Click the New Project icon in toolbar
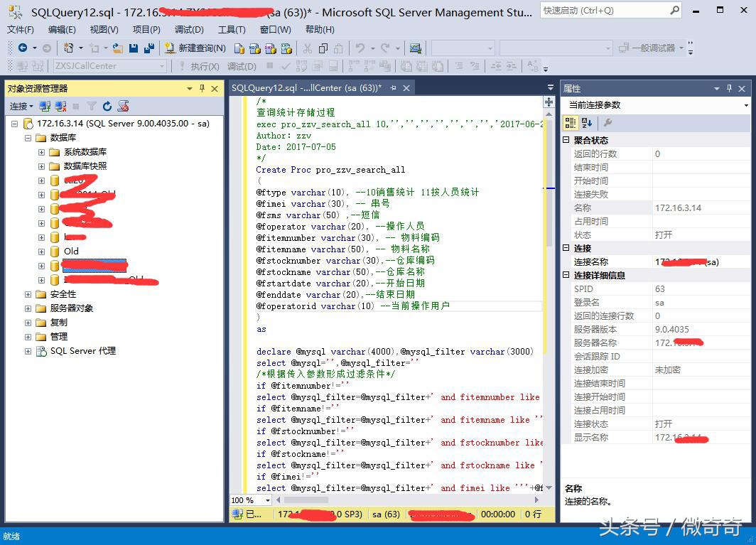This screenshot has width=756, height=545. point(69,48)
